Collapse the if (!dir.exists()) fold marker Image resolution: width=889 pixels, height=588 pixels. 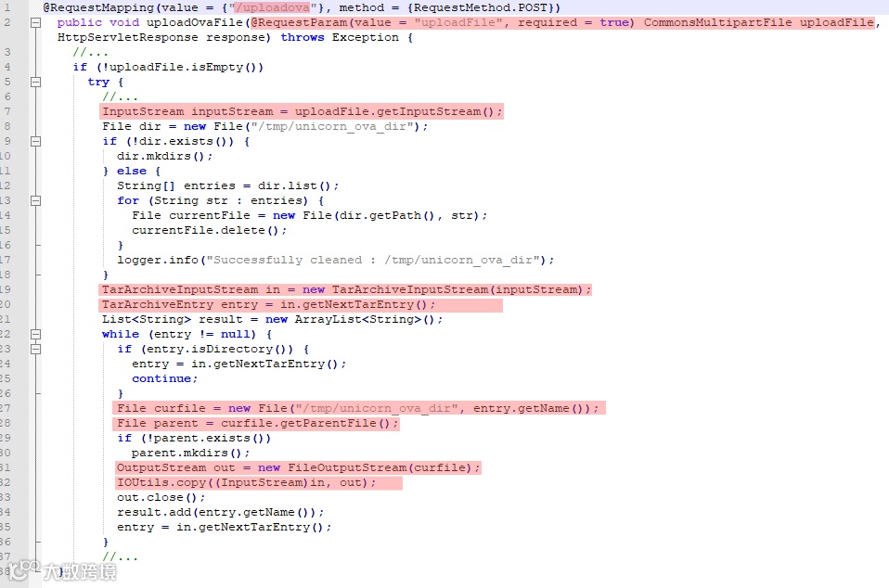(x=35, y=141)
